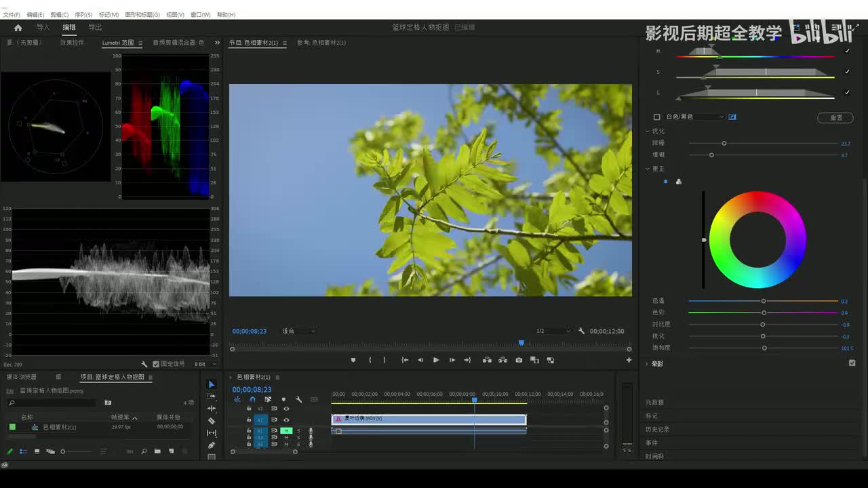Click the Export Frame camera icon

pos(519,360)
